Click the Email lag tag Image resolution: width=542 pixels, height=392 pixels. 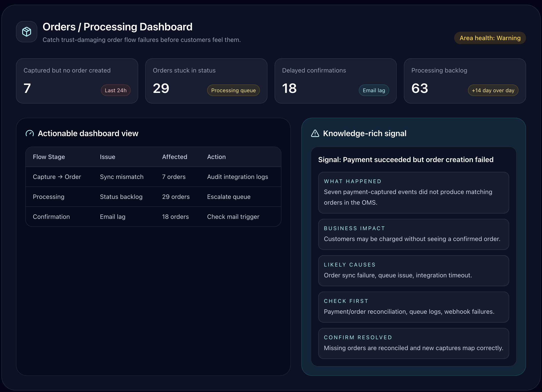[373, 90]
